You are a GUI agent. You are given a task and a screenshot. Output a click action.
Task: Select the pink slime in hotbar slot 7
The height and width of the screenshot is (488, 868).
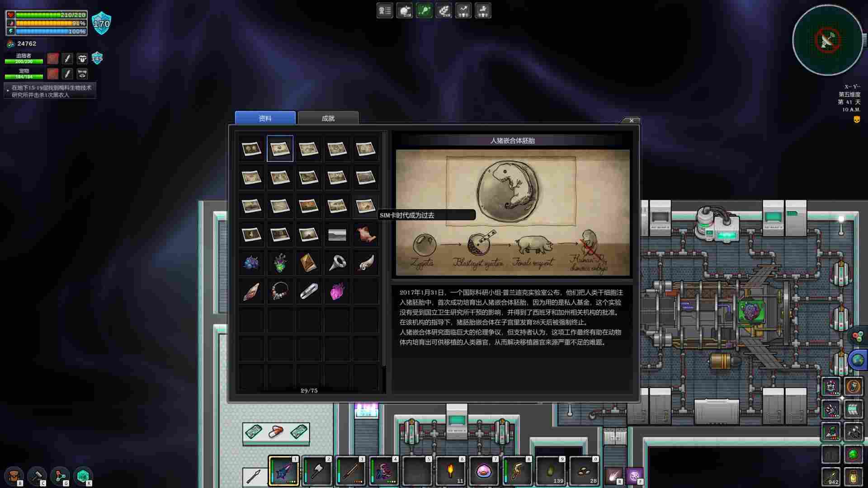483,471
